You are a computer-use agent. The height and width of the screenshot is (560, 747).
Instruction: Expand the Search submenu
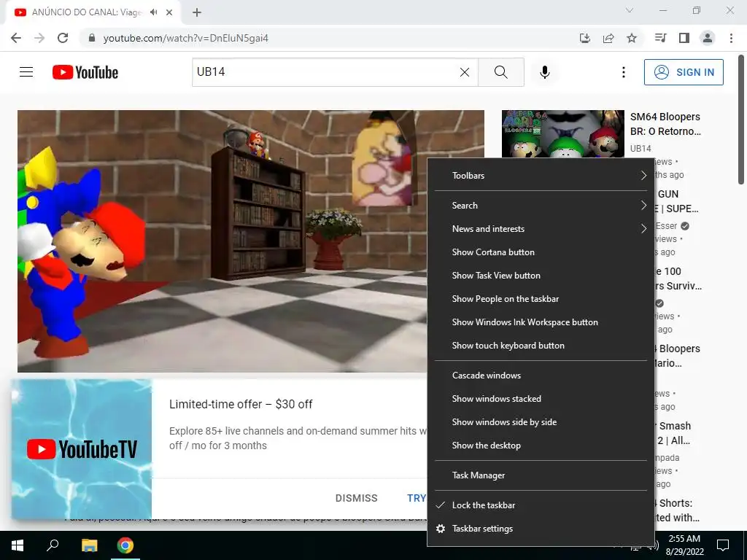tap(541, 206)
